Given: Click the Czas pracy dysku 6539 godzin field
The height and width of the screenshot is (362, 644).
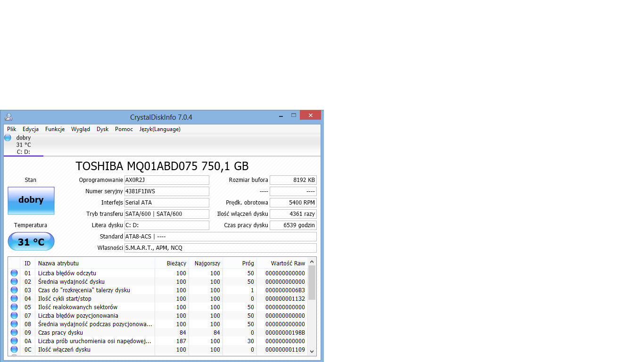Looking at the screenshot, I should [293, 225].
